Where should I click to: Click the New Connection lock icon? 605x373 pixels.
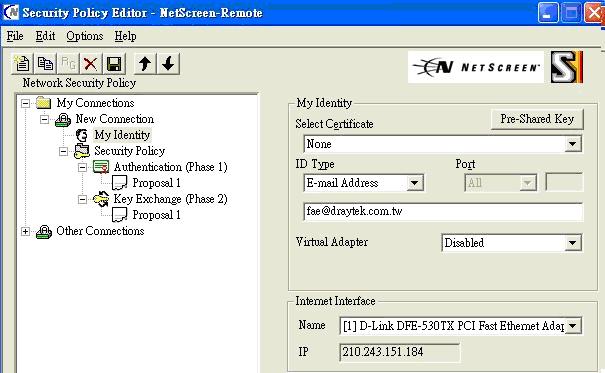pos(63,120)
